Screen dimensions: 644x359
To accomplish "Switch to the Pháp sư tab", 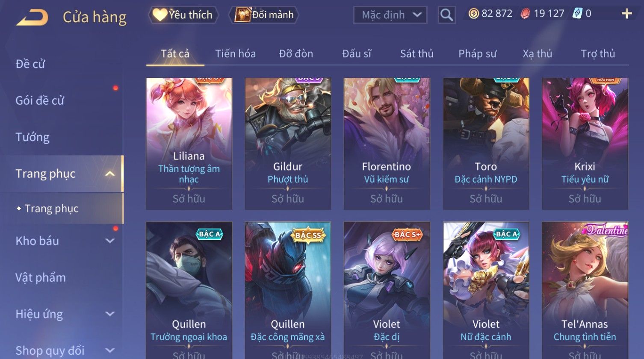I will point(477,54).
